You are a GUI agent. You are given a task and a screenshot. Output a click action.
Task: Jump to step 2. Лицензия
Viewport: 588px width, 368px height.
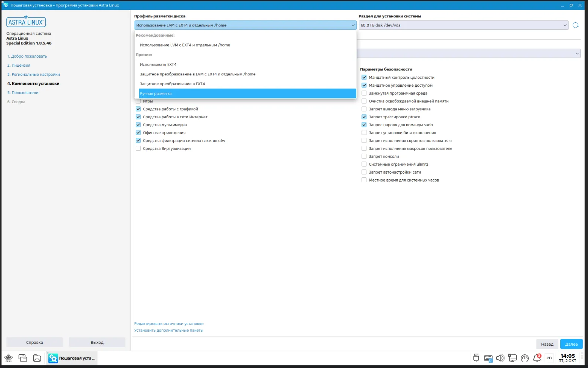[19, 66]
